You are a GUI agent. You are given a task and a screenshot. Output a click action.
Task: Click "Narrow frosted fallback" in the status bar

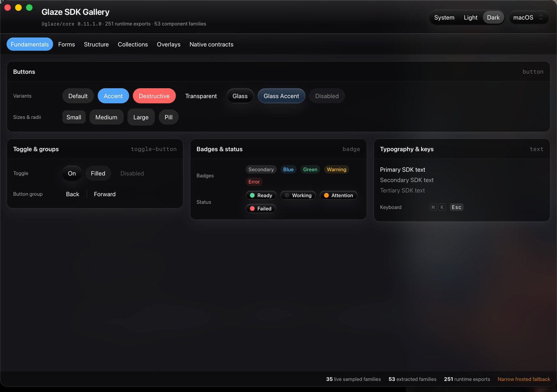[x=524, y=379]
